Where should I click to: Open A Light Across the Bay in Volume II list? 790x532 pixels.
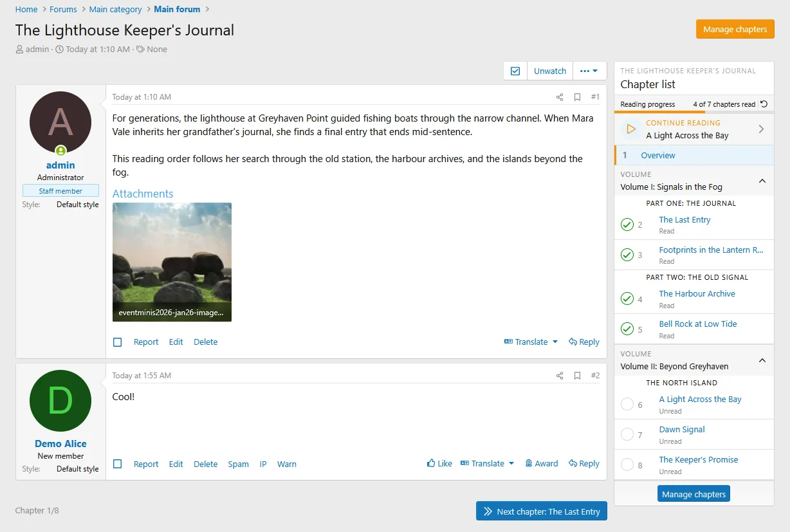(700, 399)
